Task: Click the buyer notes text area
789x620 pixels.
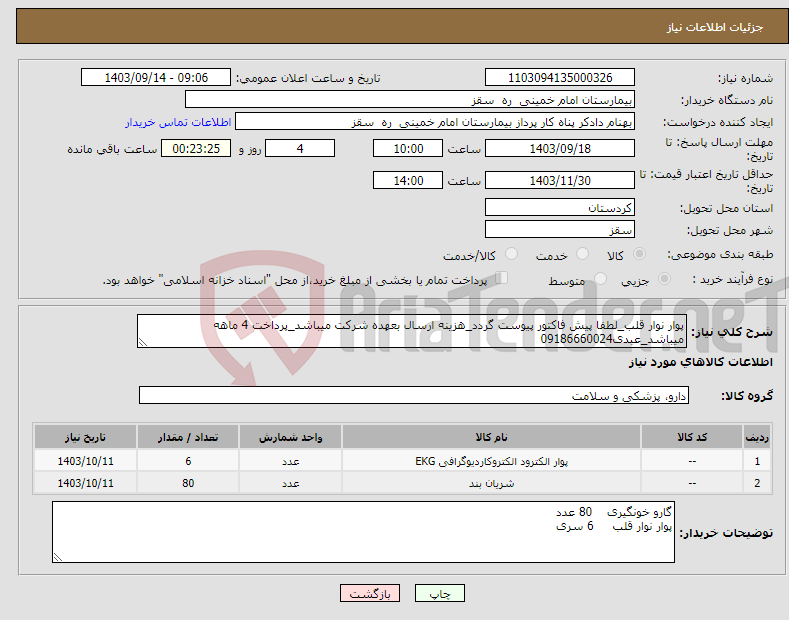Action: coord(363,532)
